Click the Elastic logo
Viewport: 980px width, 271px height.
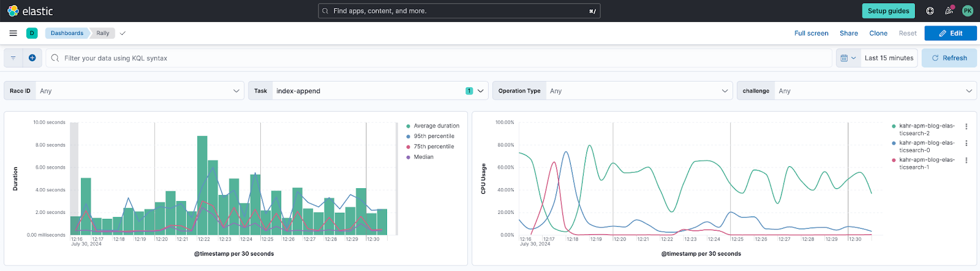[30, 11]
